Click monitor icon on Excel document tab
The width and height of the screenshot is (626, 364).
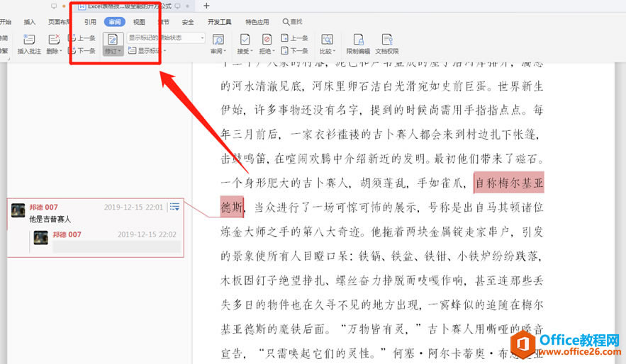(178, 6)
